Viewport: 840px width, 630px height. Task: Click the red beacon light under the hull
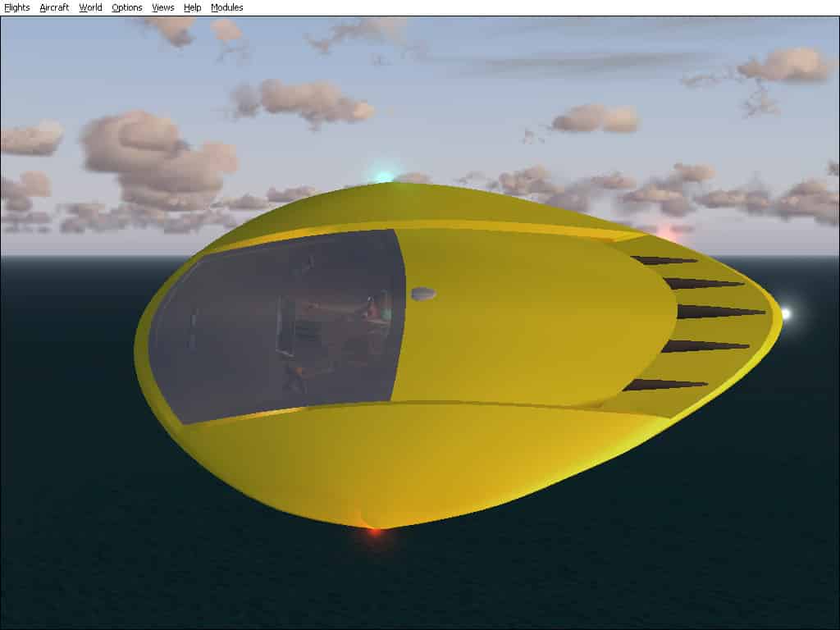[x=375, y=532]
